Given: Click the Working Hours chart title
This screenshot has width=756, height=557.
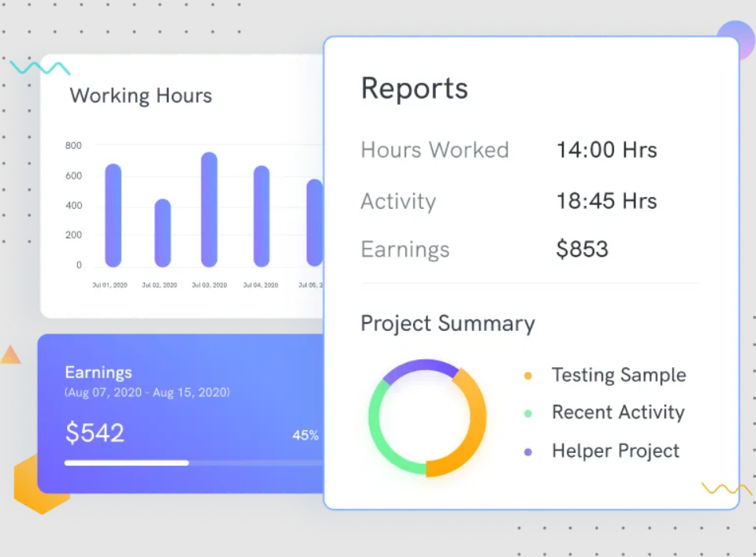Looking at the screenshot, I should pos(141,95).
